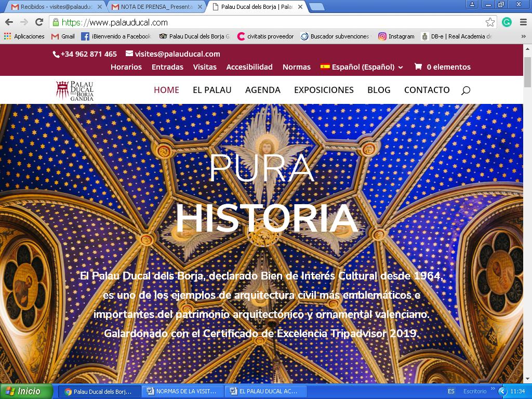This screenshot has width=532, height=399.
Task: Close the Recibidos Gmail tab
Action: (x=99, y=6)
